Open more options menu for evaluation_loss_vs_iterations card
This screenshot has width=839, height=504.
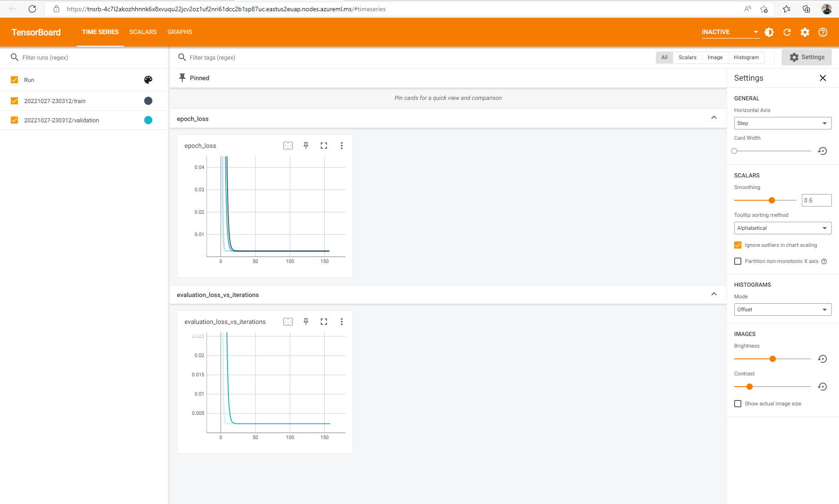(342, 322)
